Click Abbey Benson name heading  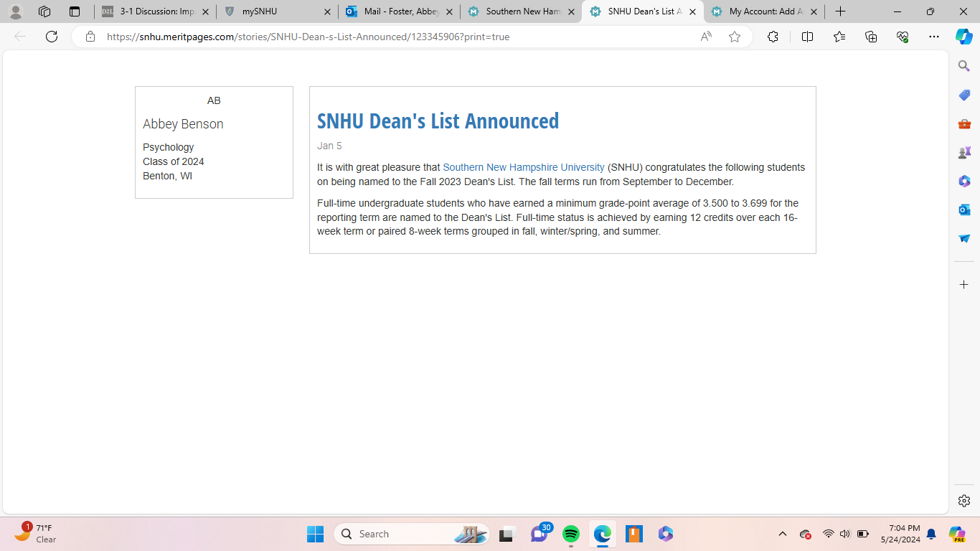tap(183, 124)
